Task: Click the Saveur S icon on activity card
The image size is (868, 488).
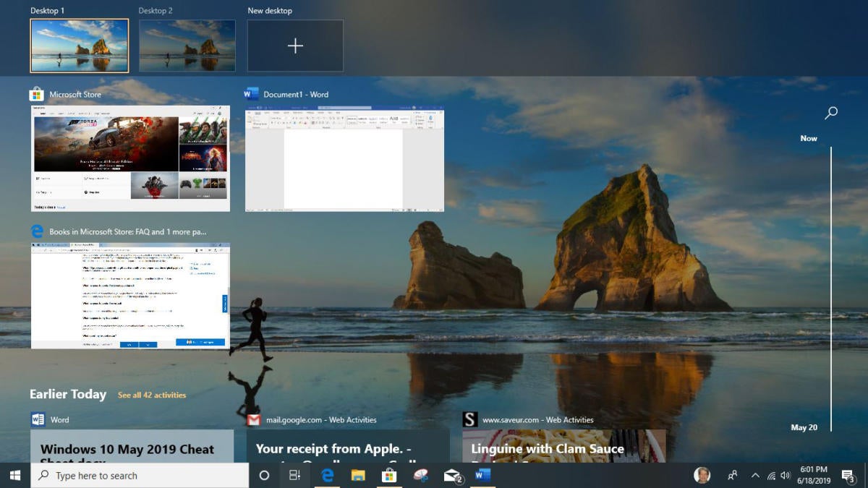Action: (470, 419)
